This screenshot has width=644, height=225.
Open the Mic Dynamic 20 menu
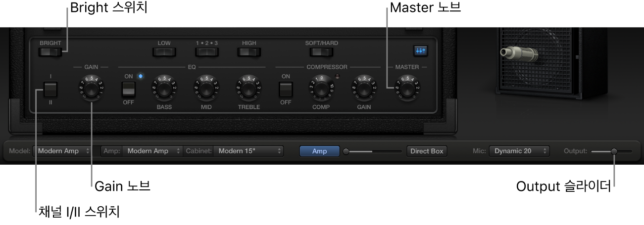[x=519, y=151]
